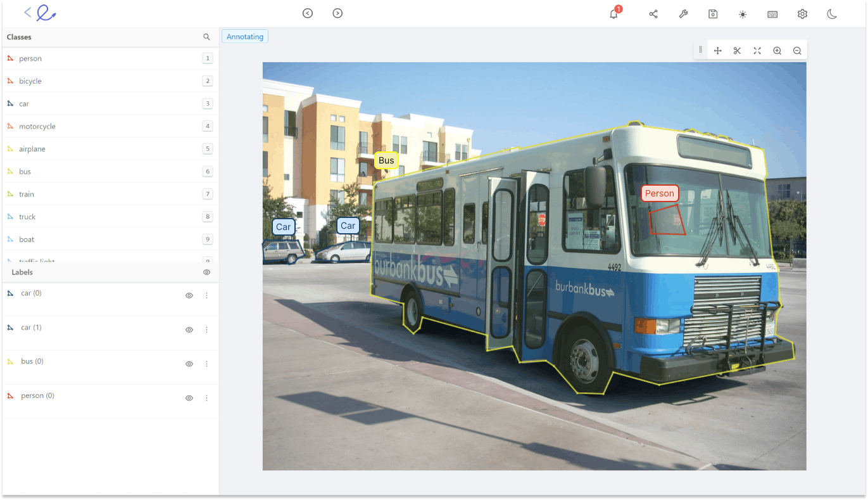Zoom in on the canvas
The height and width of the screenshot is (500, 868).
click(777, 51)
